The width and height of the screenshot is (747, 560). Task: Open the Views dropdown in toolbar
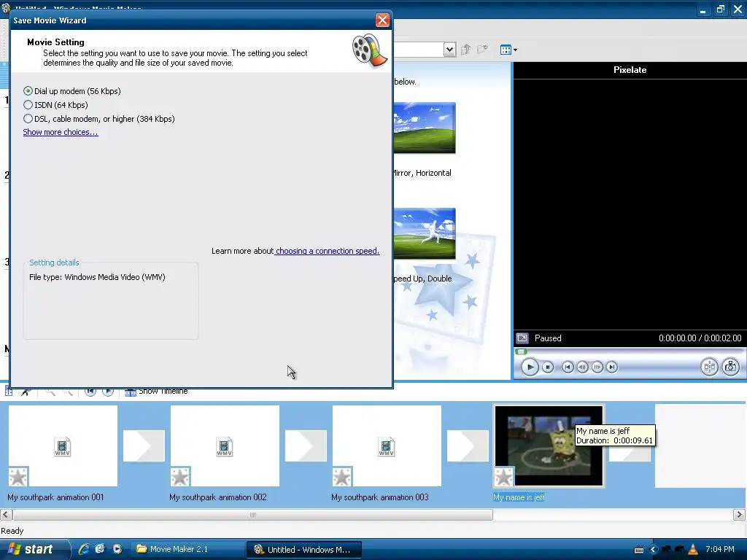coord(508,50)
